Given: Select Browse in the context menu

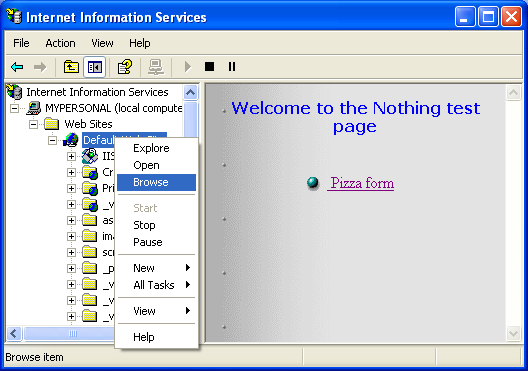Looking at the screenshot, I should pos(156,182).
